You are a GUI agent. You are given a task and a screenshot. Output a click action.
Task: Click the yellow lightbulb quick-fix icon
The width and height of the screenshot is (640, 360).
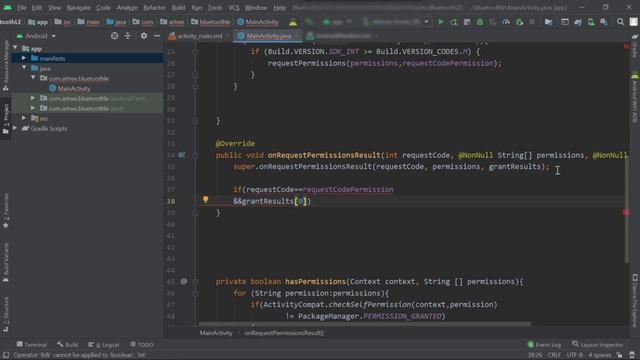(x=206, y=199)
